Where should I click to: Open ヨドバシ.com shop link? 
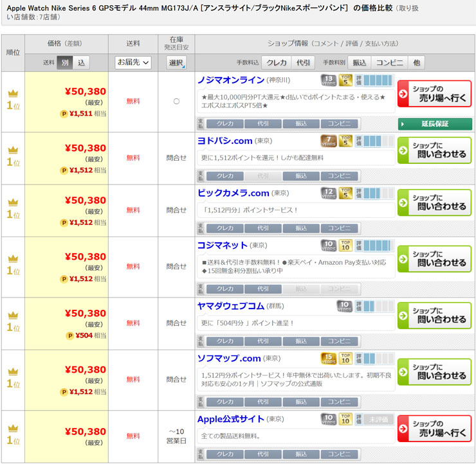click(224, 141)
